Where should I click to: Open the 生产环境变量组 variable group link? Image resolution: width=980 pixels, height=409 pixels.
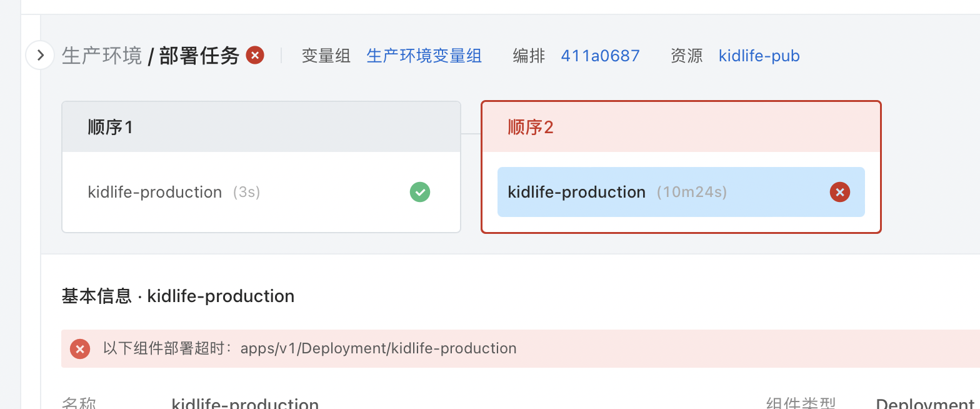click(x=424, y=56)
